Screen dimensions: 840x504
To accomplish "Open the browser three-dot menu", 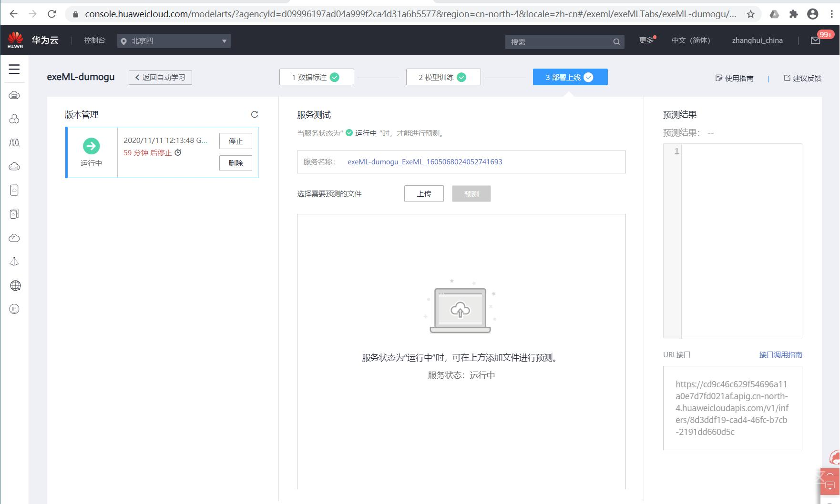I will click(832, 14).
